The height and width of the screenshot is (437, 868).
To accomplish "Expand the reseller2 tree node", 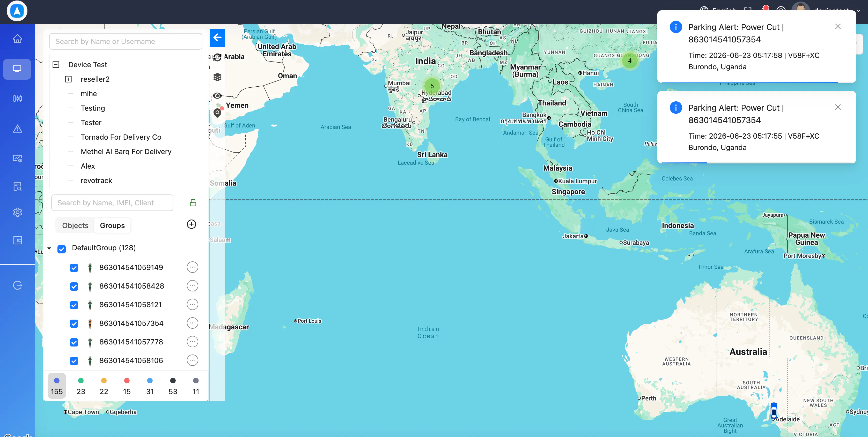I will [68, 79].
